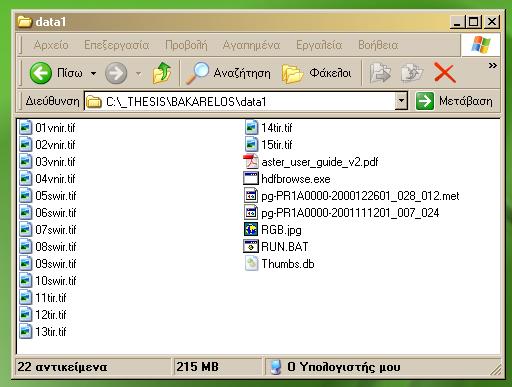
Task: Expand the address bar dropdown
Action: (x=401, y=101)
